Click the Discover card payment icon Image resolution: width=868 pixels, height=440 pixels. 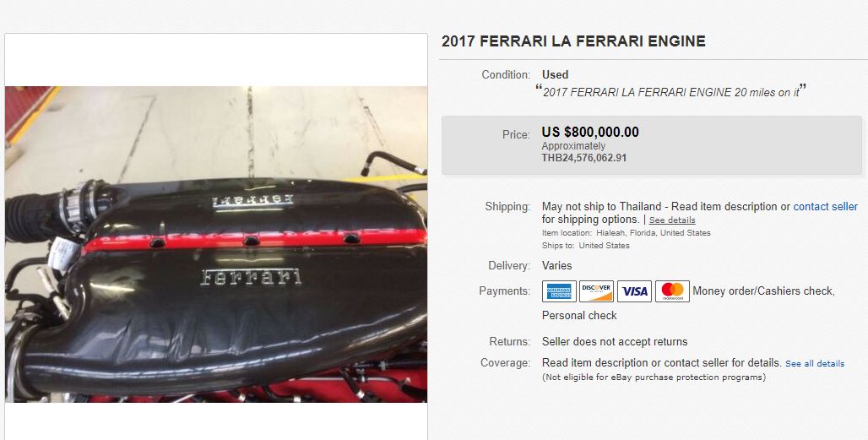point(596,291)
